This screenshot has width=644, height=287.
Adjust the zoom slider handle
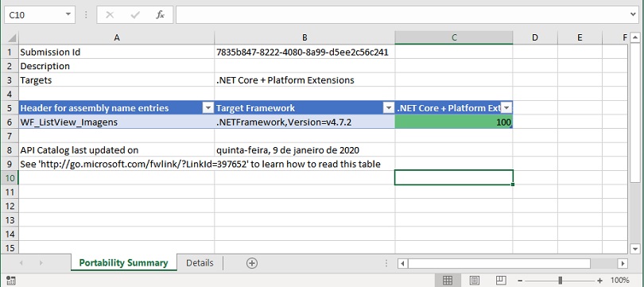tap(561, 281)
